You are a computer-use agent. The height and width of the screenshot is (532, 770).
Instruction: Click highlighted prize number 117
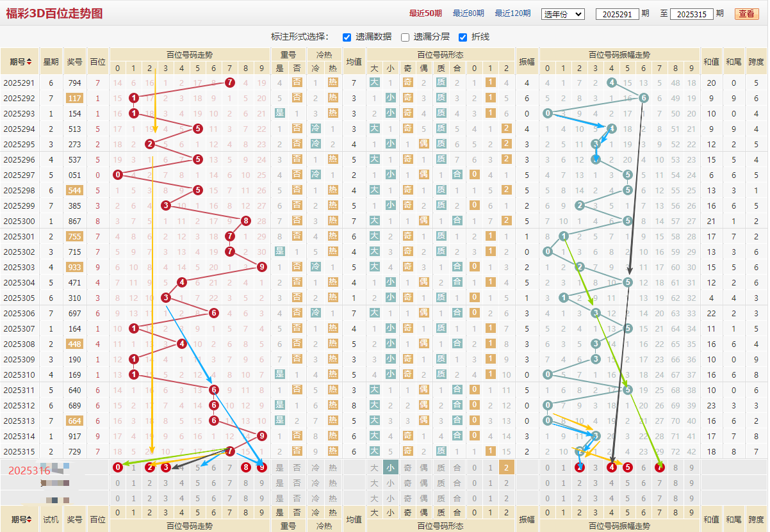[74, 98]
